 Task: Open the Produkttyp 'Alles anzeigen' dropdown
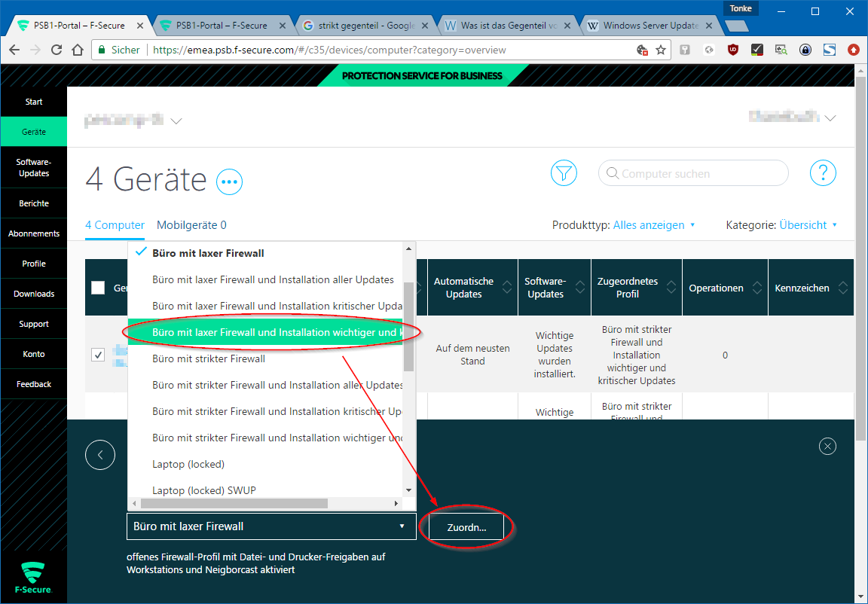(653, 225)
